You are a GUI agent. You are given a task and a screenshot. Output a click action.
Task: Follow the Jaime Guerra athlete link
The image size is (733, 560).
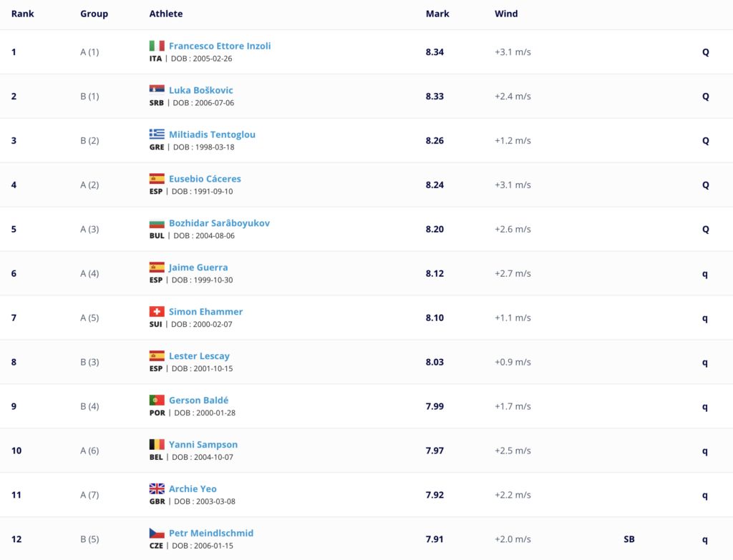pos(198,267)
